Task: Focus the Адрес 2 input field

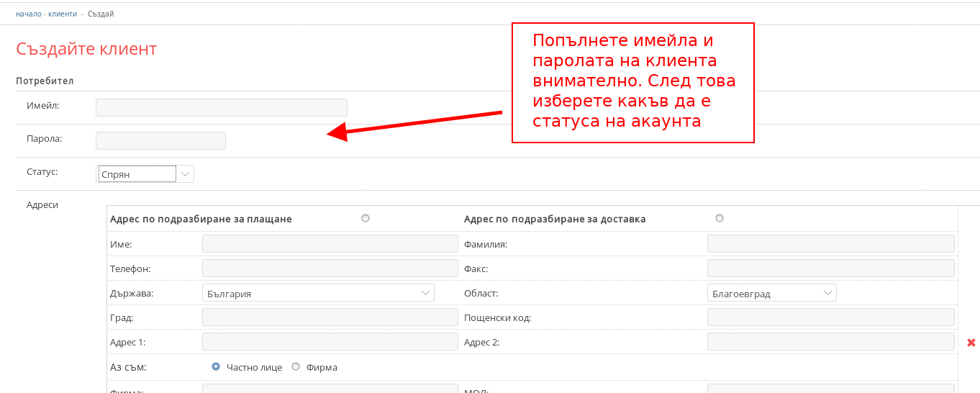Action: click(x=830, y=342)
